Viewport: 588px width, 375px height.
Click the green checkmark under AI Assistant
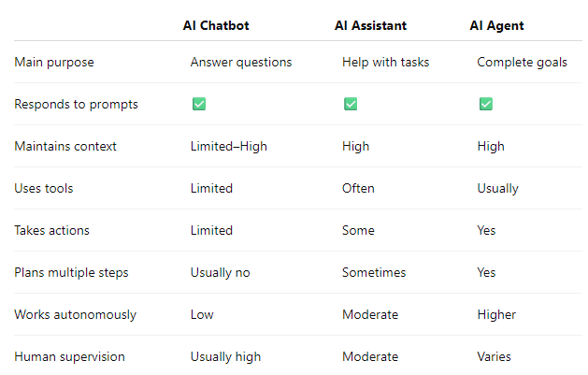coord(351,104)
